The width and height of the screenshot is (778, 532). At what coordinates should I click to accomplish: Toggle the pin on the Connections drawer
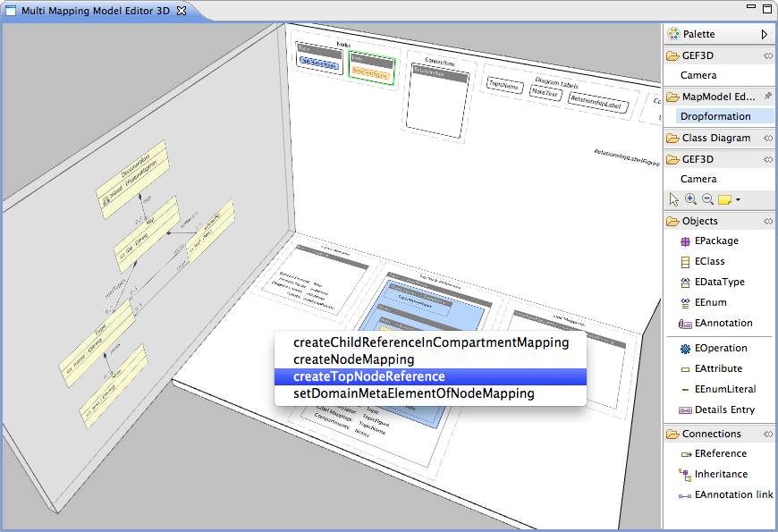click(767, 434)
